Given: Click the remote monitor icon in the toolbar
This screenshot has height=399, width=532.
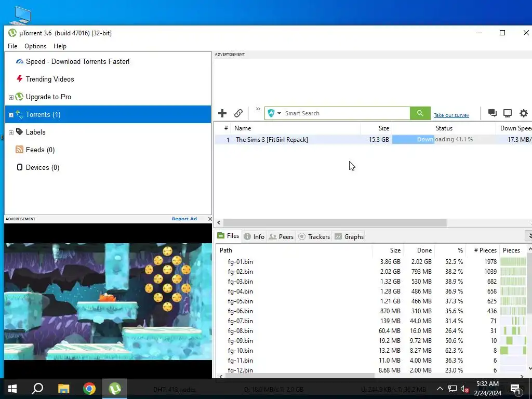Looking at the screenshot, I should pyautogui.click(x=508, y=113).
